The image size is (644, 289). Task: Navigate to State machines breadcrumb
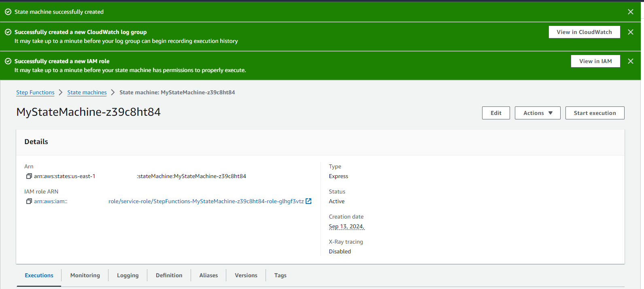[x=87, y=92]
